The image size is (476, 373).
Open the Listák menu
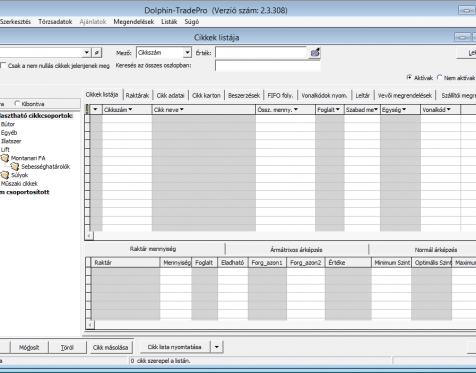click(x=169, y=22)
